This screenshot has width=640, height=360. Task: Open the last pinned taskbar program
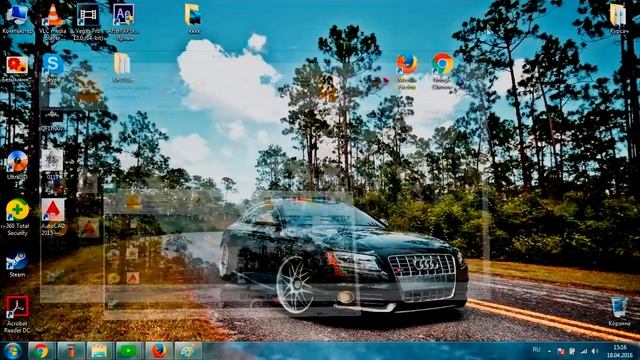pos(188,351)
